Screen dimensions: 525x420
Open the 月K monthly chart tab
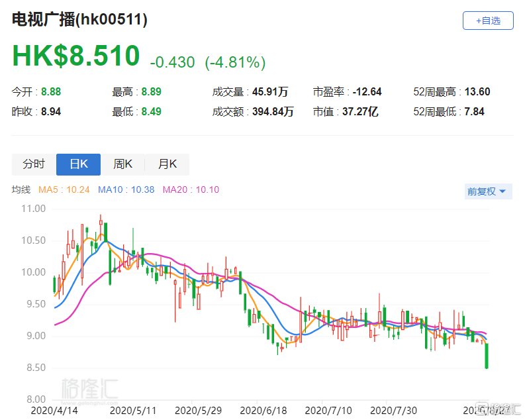(x=167, y=164)
